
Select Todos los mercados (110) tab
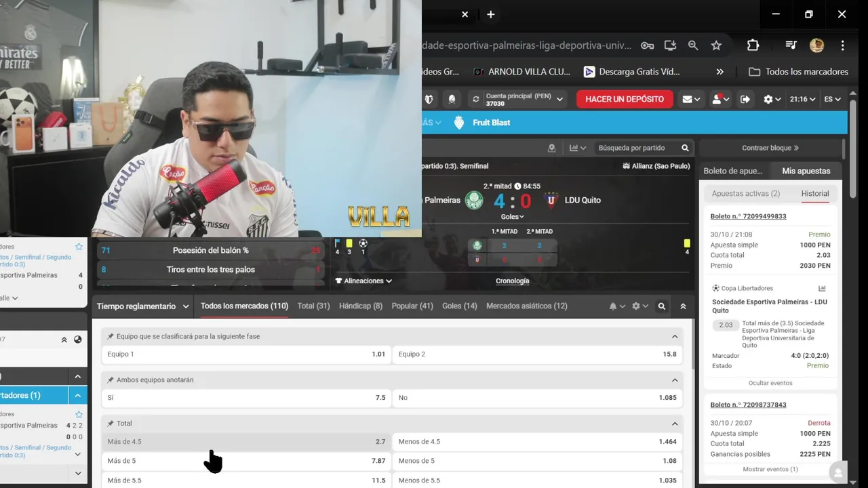click(x=244, y=306)
